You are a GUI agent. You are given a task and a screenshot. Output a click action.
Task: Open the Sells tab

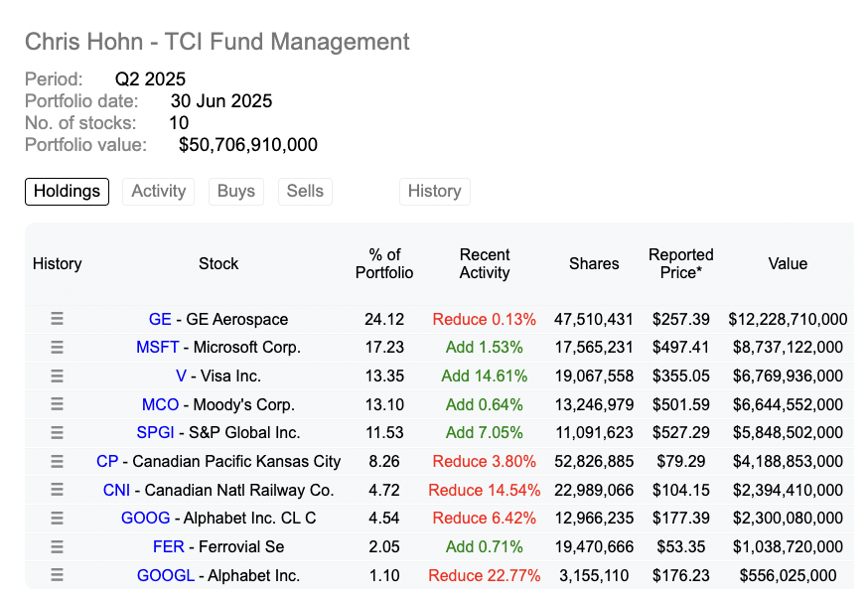click(x=305, y=192)
